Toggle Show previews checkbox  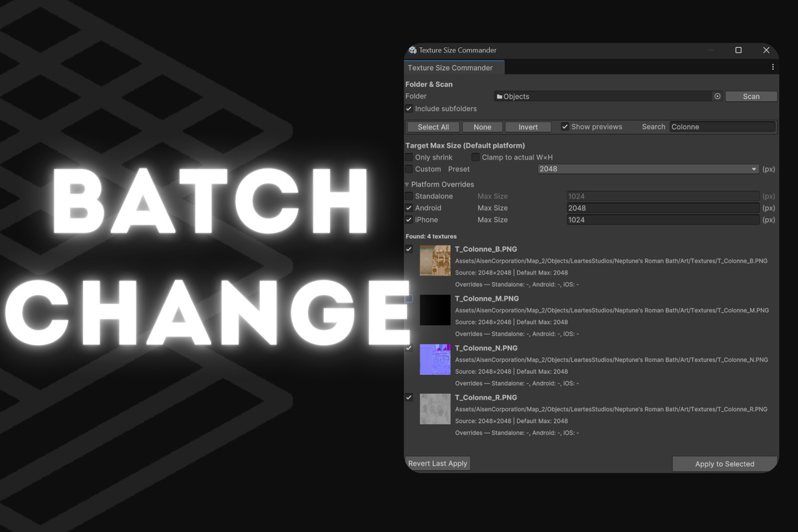pyautogui.click(x=565, y=126)
